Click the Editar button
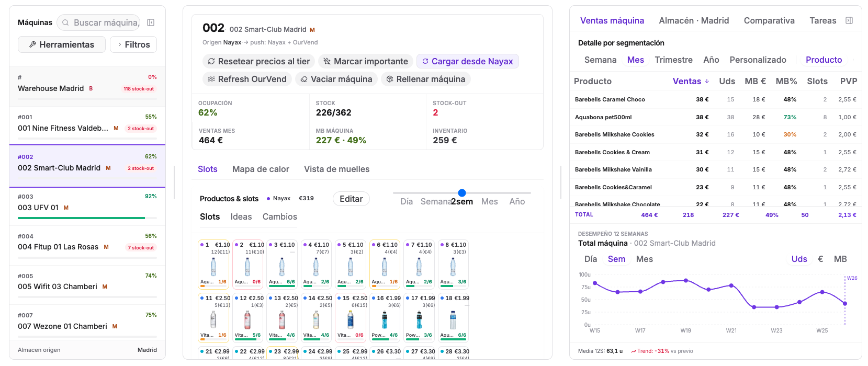Screen dimensions: 868x366 tap(351, 199)
